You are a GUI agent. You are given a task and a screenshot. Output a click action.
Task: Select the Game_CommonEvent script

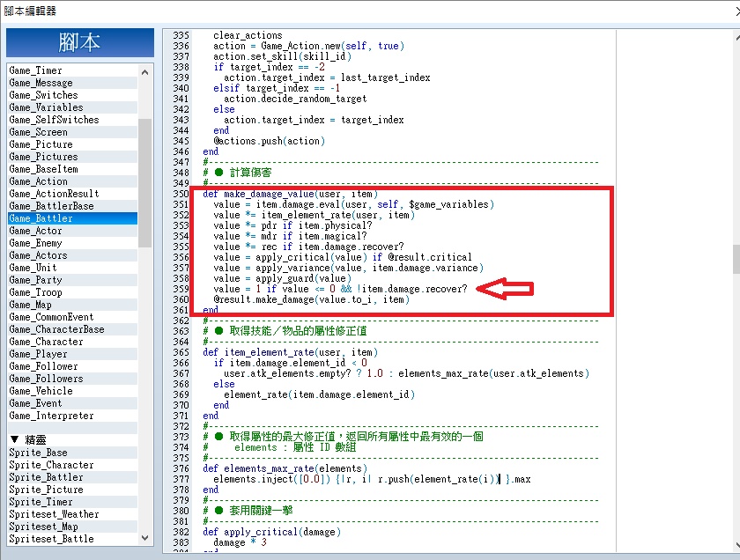pyautogui.click(x=72, y=317)
